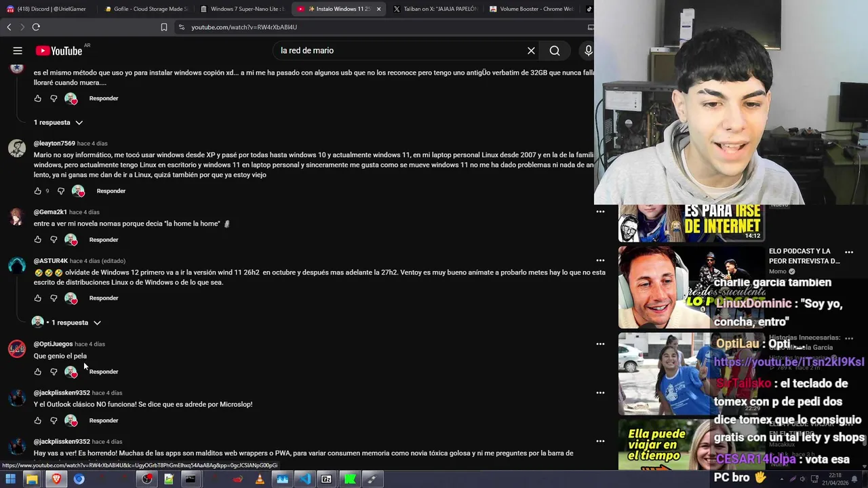Click the address bar URL

(244, 27)
